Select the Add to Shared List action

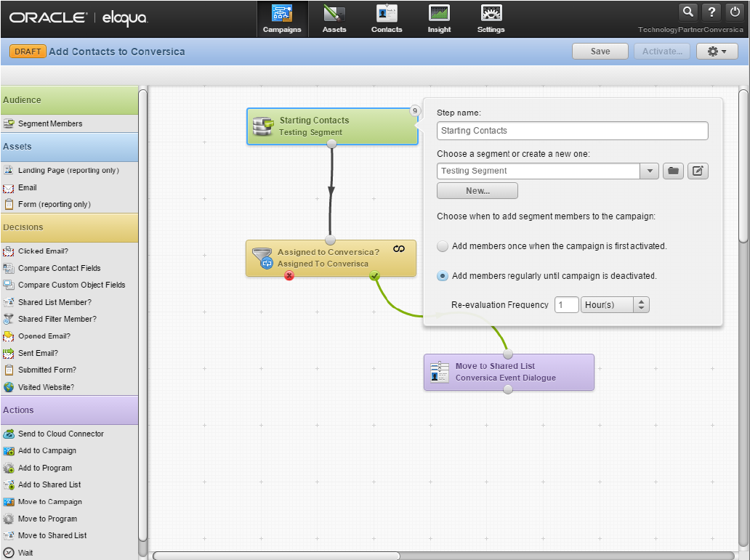69,484
